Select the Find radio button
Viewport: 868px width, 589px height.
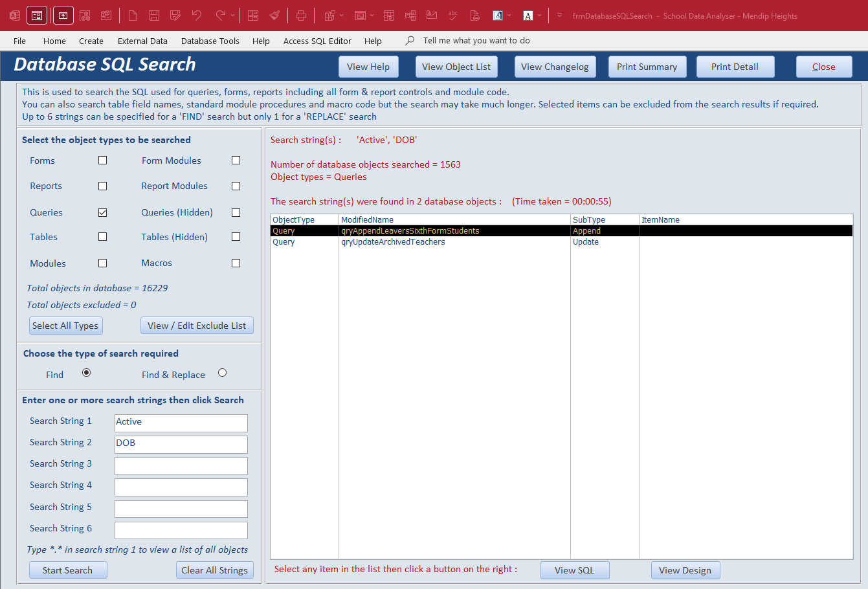click(86, 373)
